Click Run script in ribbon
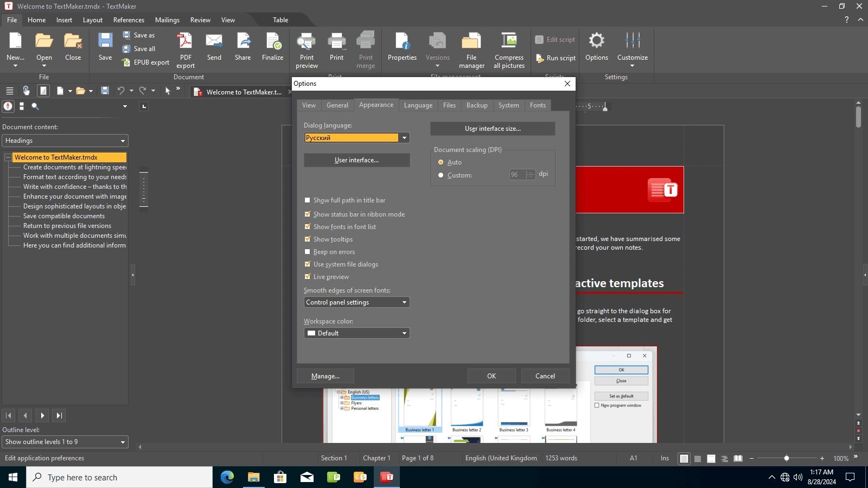 pos(556,58)
